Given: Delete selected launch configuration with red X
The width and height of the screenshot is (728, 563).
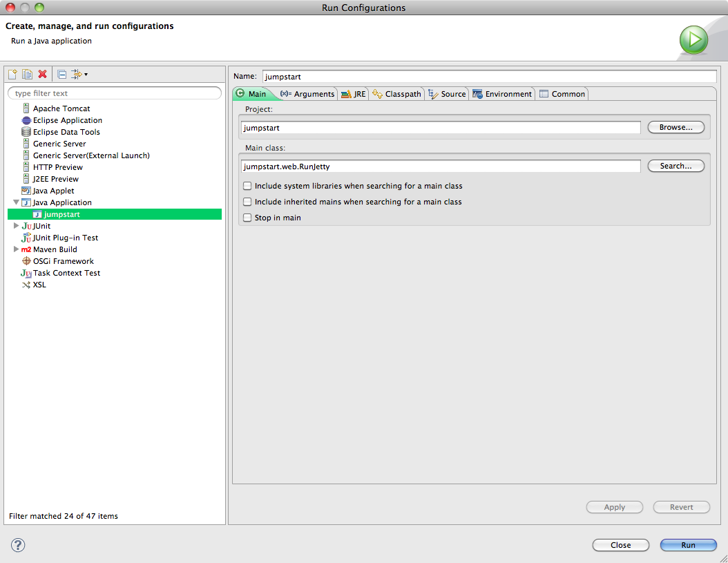Looking at the screenshot, I should 43,75.
